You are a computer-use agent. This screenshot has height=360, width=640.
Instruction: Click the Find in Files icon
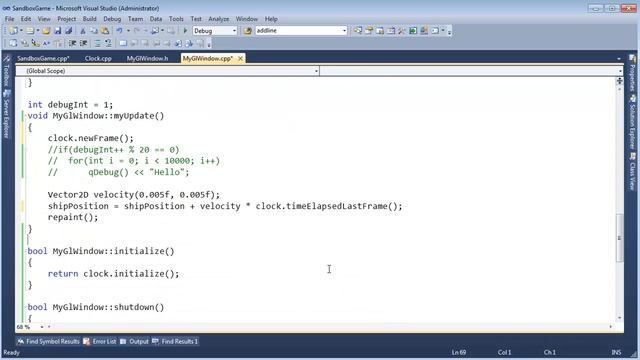[x=248, y=31]
